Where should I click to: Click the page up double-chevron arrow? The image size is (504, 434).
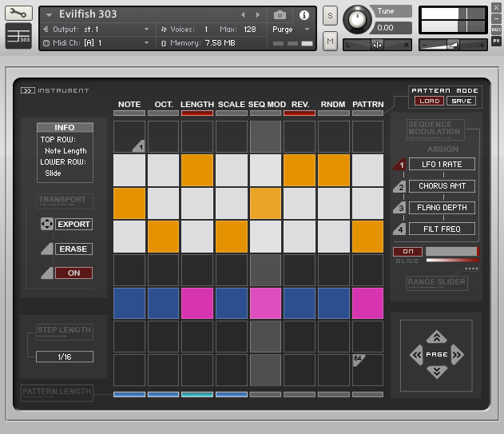435,337
